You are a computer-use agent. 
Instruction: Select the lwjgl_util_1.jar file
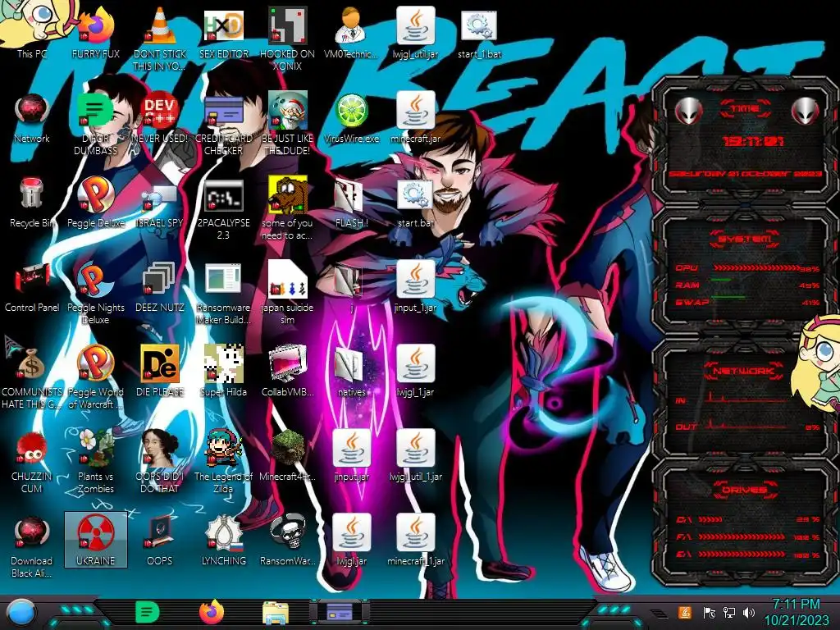[x=416, y=455]
